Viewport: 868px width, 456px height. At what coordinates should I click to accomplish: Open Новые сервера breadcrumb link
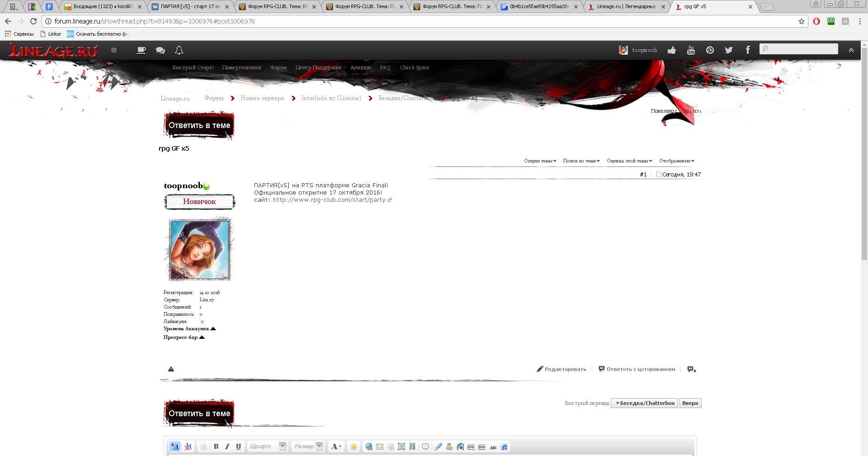pos(262,98)
